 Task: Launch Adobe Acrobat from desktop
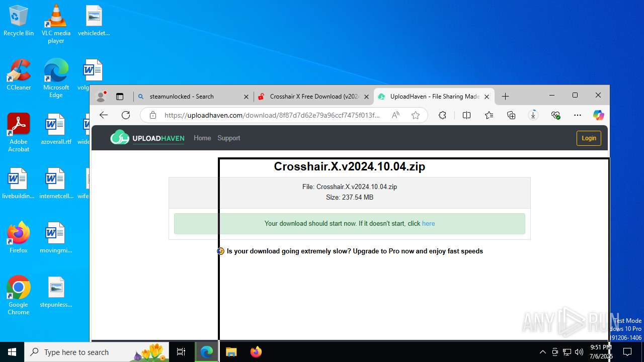(19, 133)
